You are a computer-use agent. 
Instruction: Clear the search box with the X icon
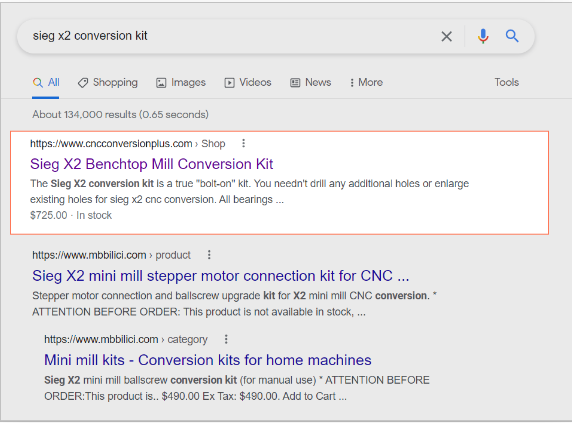(447, 36)
